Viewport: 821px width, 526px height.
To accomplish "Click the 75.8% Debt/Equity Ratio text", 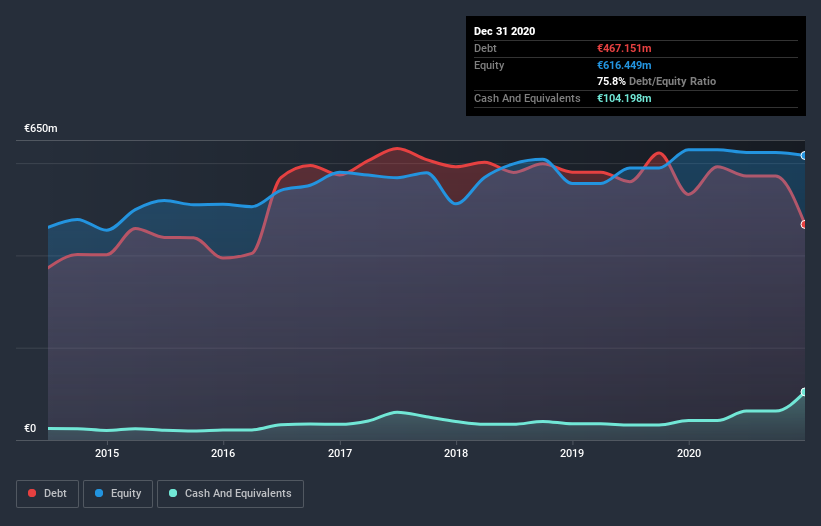I will click(656, 81).
